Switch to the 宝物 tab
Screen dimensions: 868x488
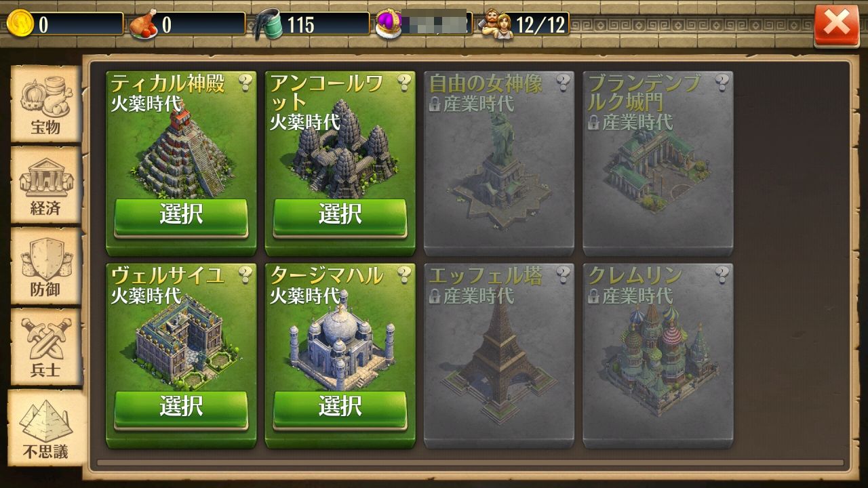(46, 105)
